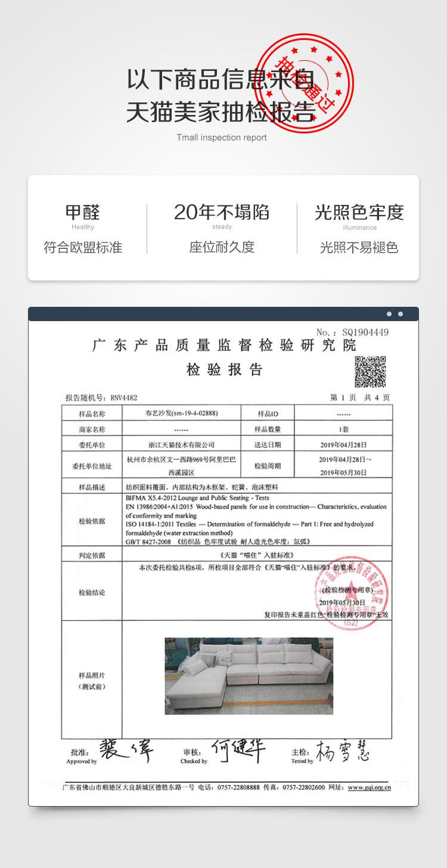Select the 20年不塌陷 feature title
447x868 pixels.
point(222,211)
